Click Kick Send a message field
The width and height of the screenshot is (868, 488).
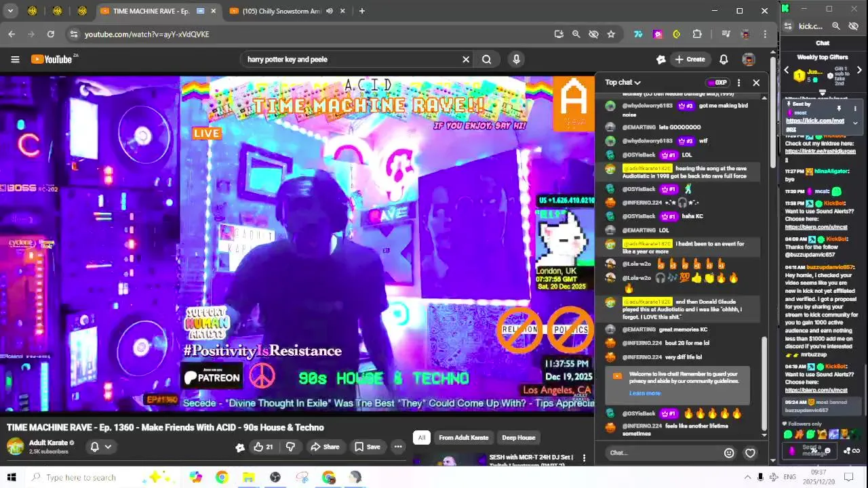[811, 450]
